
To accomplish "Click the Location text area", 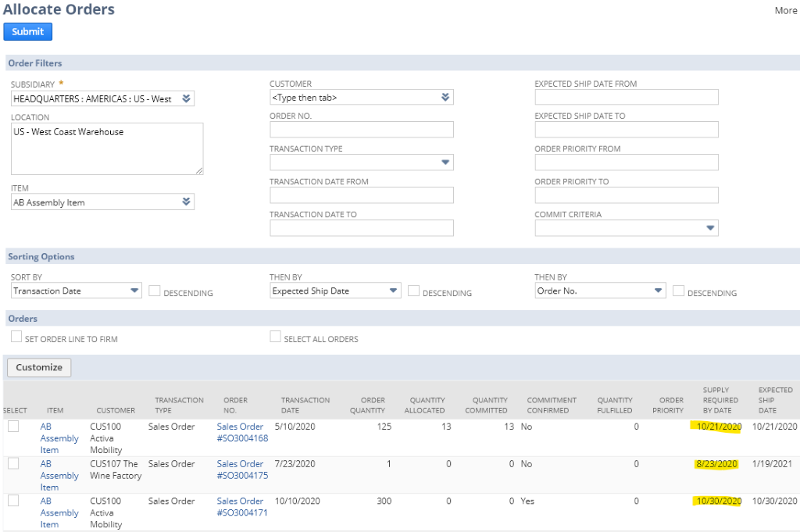I will pyautogui.click(x=107, y=148).
